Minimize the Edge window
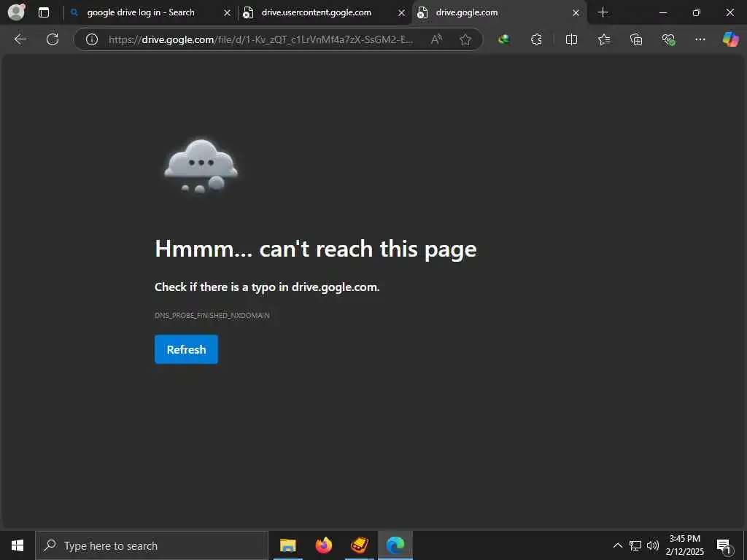This screenshot has height=560, width=747. [662, 12]
